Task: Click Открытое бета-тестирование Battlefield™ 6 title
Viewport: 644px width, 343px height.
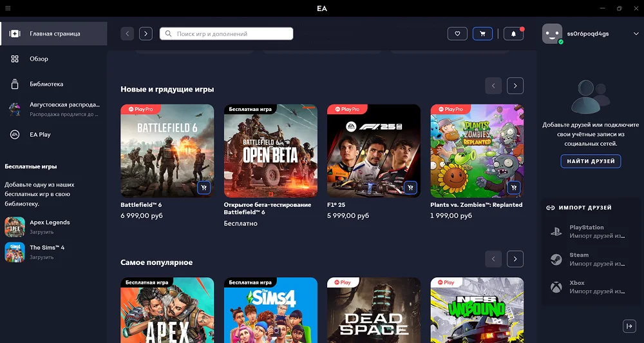Action: pos(267,208)
